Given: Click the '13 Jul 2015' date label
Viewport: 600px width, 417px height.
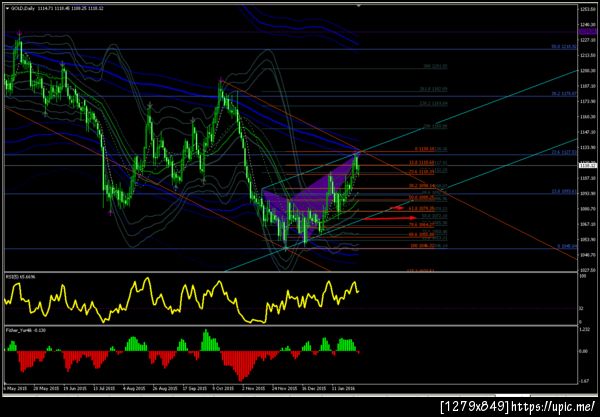Looking at the screenshot, I should coord(105,388).
